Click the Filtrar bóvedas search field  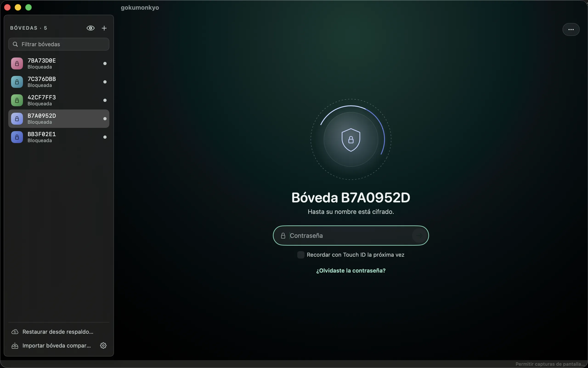(59, 44)
